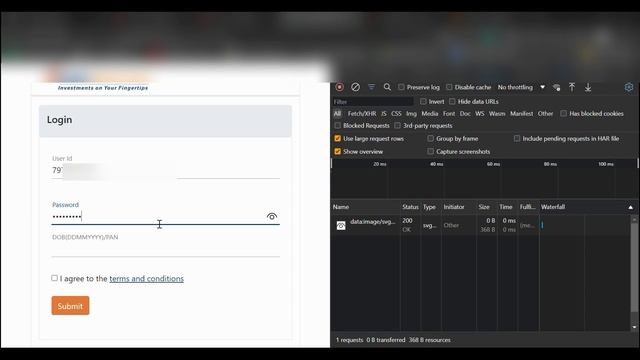The width and height of the screenshot is (640, 360).
Task: Uncheck Use large request rows
Action: tap(338, 138)
